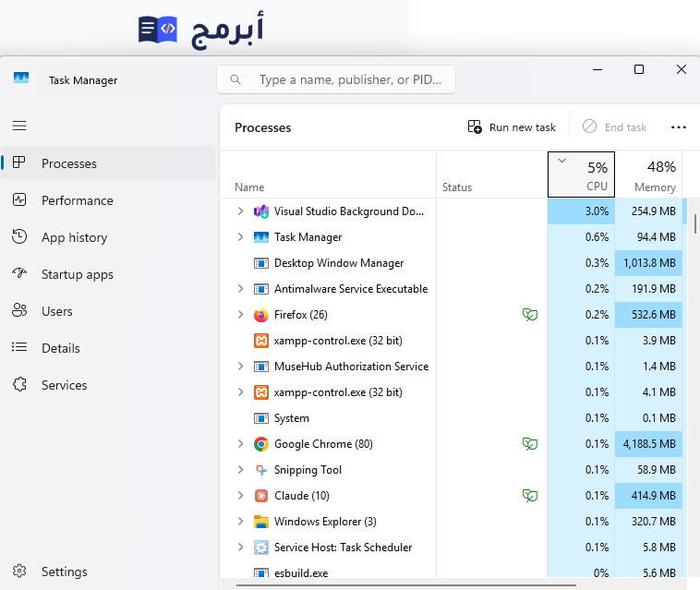Click the abramj book logo icon
Screen dimensions: 700x590
[158, 30]
